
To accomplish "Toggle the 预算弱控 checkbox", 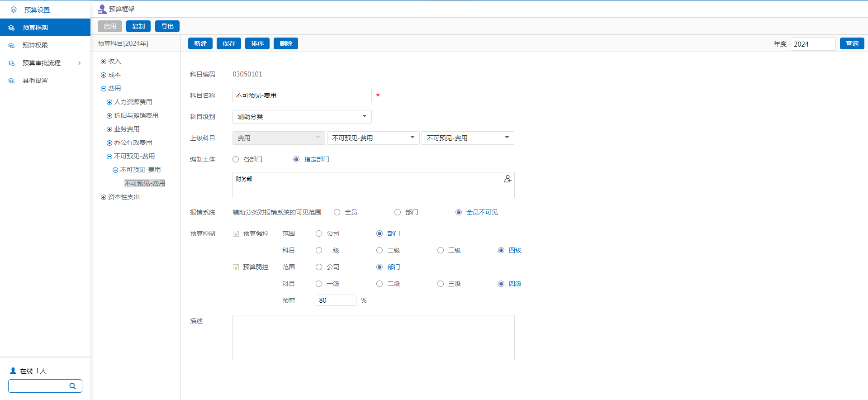I will (236, 267).
